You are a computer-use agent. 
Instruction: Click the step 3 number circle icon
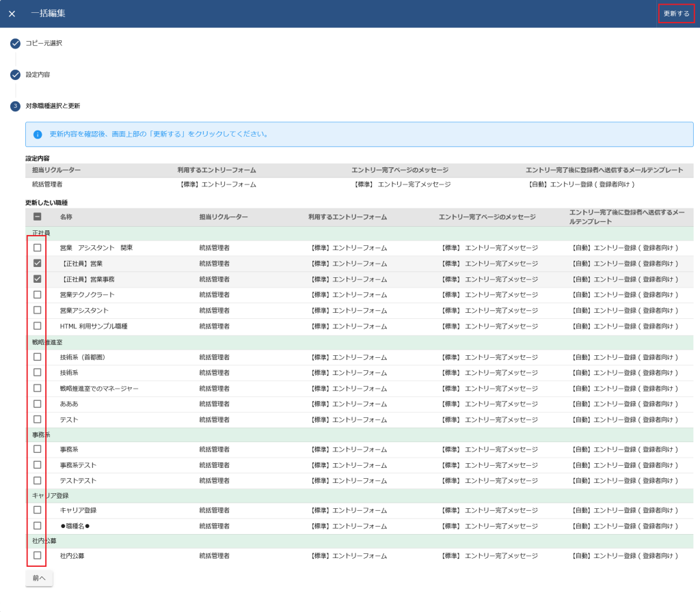[15, 106]
